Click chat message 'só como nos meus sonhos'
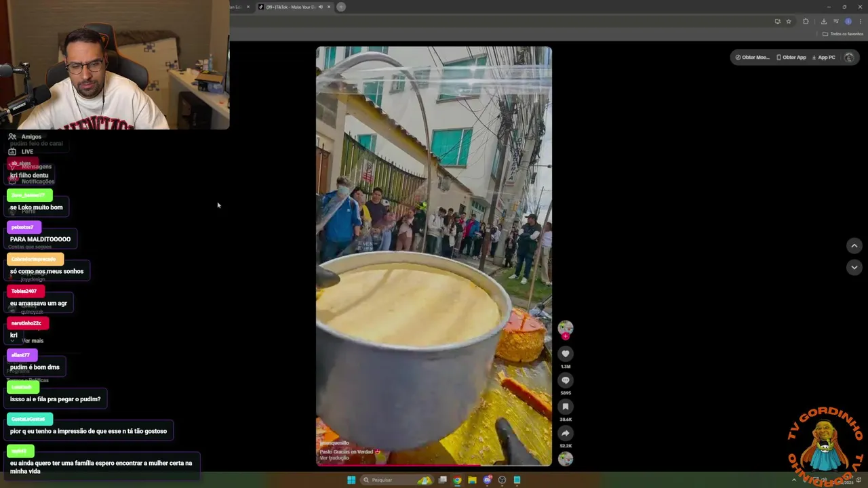 point(47,271)
